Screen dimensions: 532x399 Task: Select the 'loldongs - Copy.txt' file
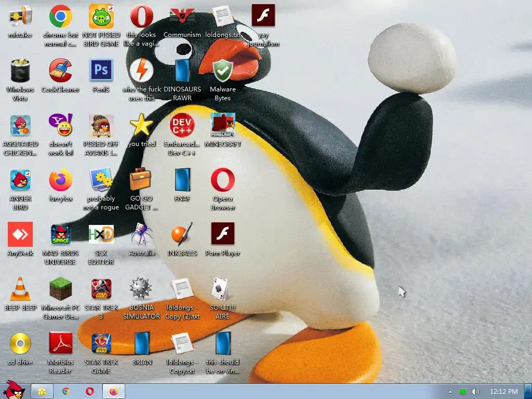(182, 343)
